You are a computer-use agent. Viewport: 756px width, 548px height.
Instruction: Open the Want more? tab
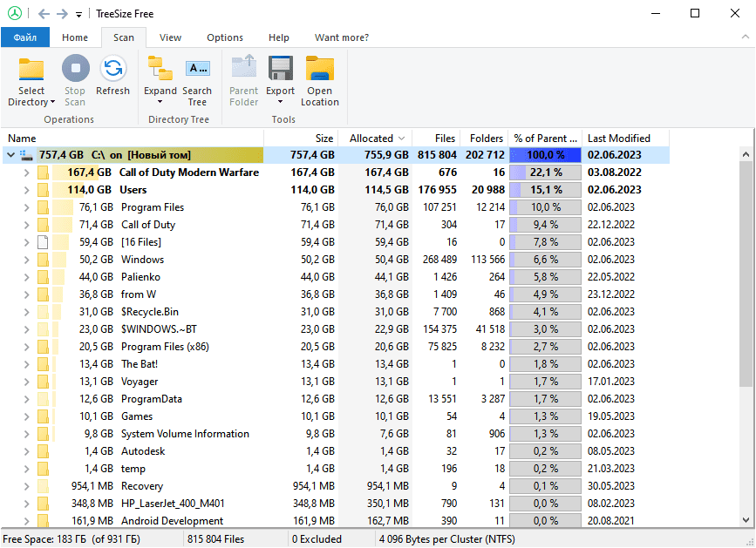[x=341, y=37]
